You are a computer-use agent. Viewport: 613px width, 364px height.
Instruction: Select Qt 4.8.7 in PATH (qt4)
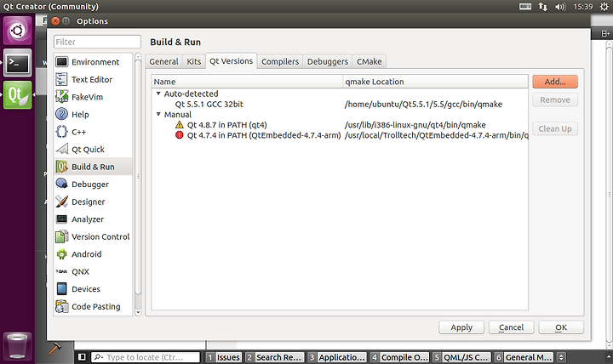coord(226,124)
